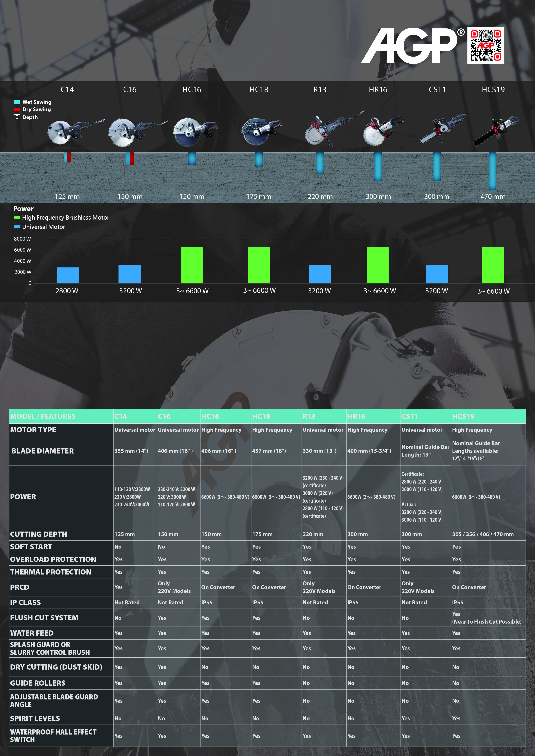Click 'WATERPROOF HALL EFFECT SWITCH' row label

[53, 736]
